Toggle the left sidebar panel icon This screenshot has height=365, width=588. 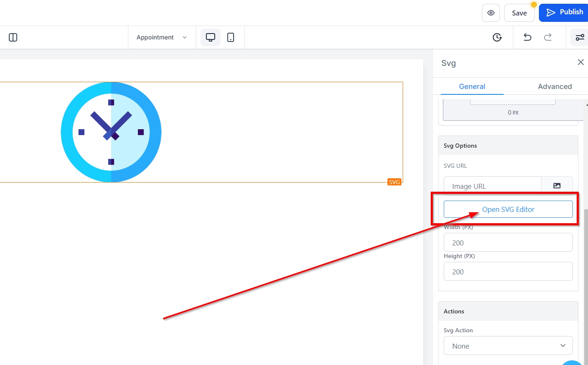(13, 37)
